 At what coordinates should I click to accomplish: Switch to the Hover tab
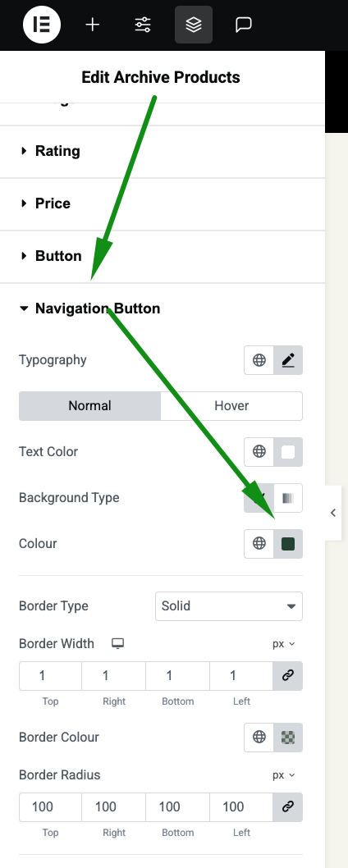click(x=231, y=406)
